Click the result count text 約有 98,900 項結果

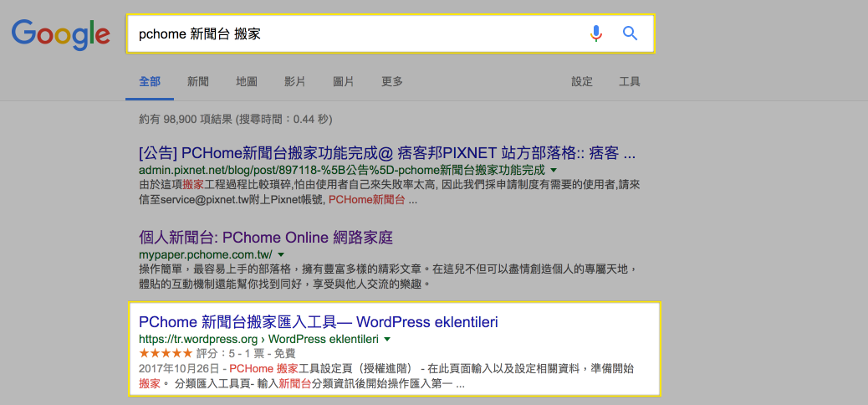186,119
